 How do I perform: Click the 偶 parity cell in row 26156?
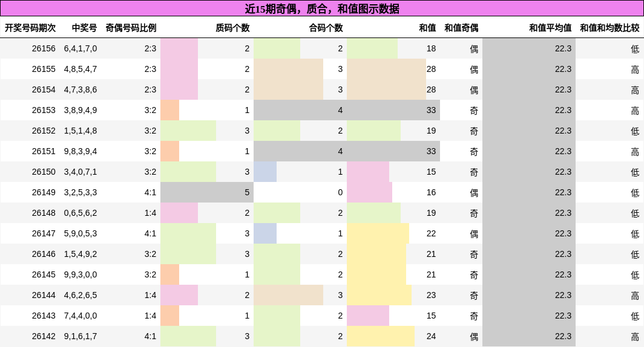click(x=474, y=49)
